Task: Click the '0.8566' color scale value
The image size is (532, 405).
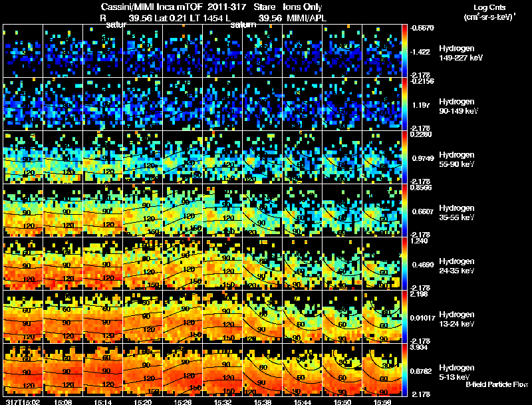Action: point(421,188)
